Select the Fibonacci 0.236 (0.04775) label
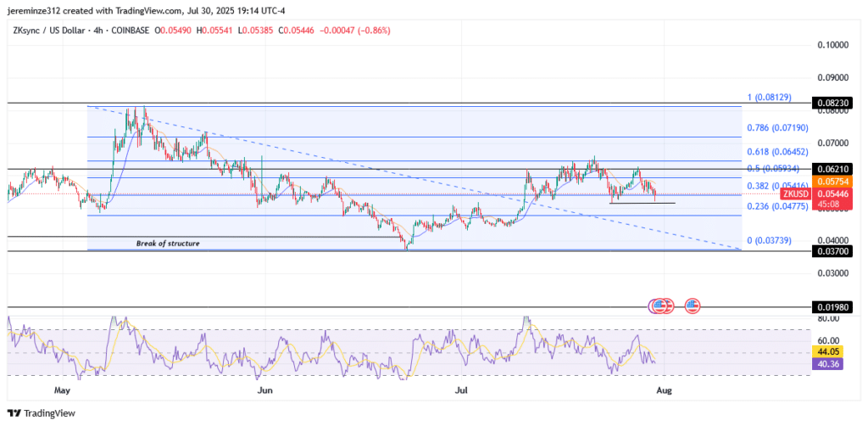868x426 pixels. 778,206
